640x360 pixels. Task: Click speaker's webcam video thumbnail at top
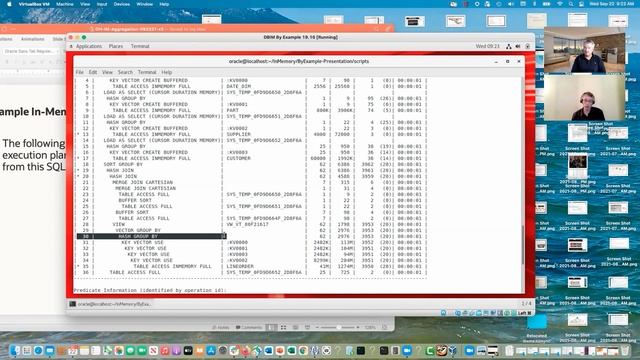click(x=584, y=51)
